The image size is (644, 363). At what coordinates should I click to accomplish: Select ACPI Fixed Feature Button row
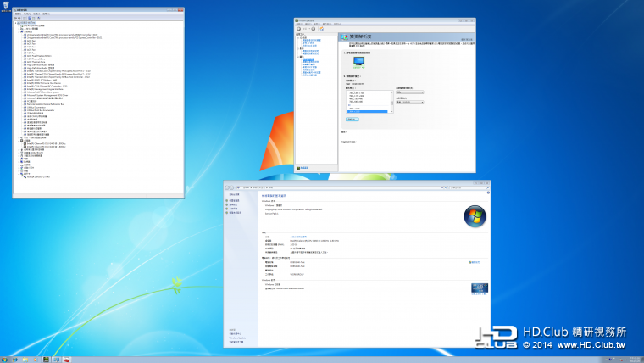pyautogui.click(x=37, y=56)
